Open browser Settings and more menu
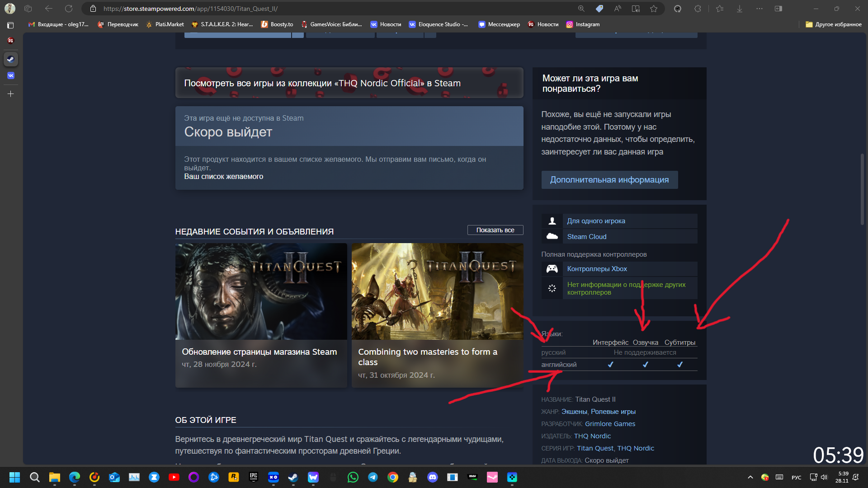 point(759,9)
